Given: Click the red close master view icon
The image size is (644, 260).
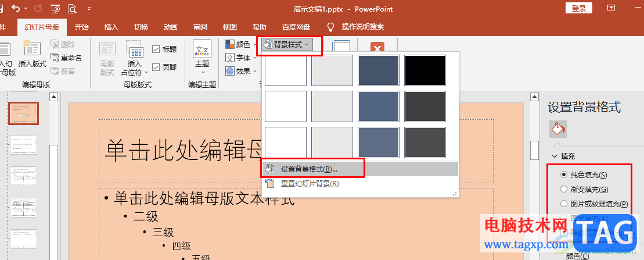Looking at the screenshot, I should [x=377, y=47].
